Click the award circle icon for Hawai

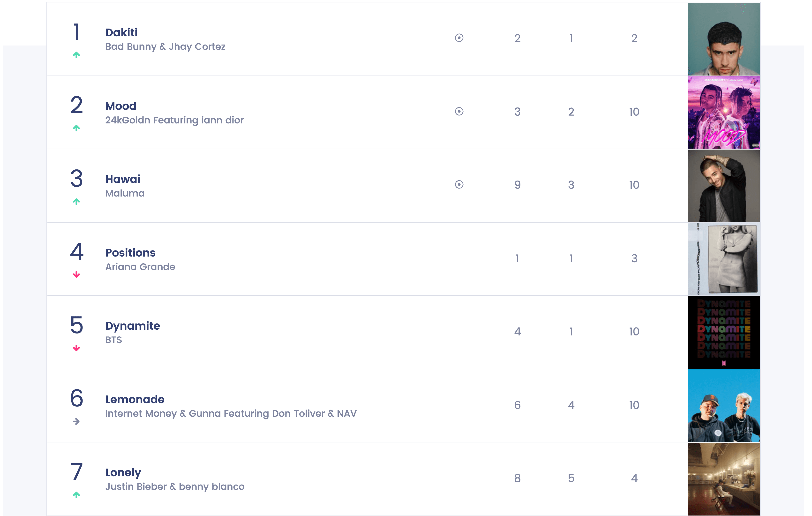459,184
